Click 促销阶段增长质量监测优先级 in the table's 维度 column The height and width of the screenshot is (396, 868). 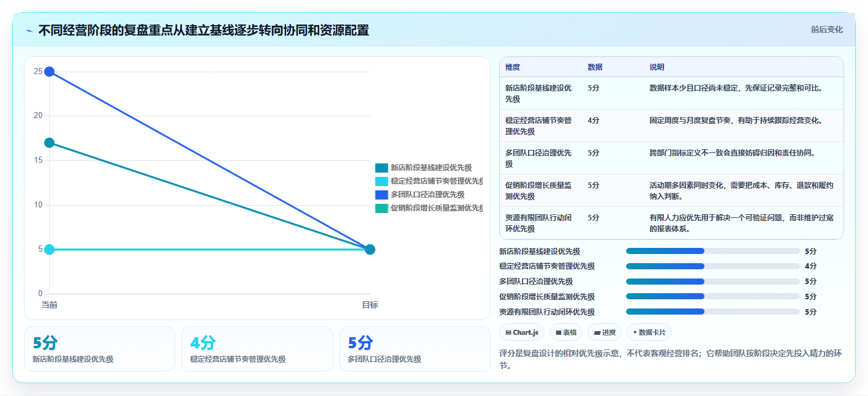coord(538,190)
